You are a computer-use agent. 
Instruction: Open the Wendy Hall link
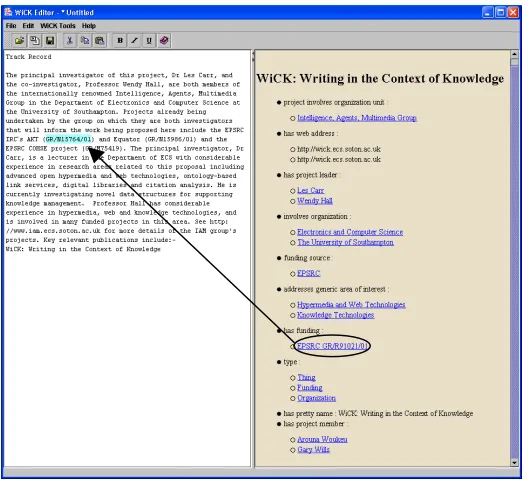315,201
